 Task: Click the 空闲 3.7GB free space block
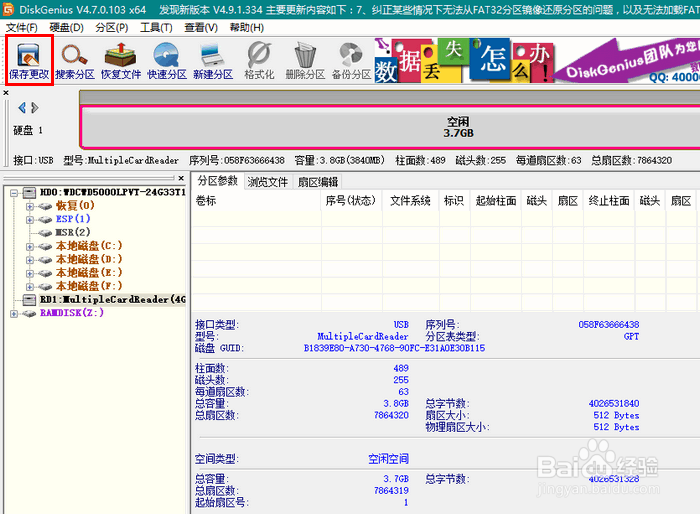tap(390, 127)
